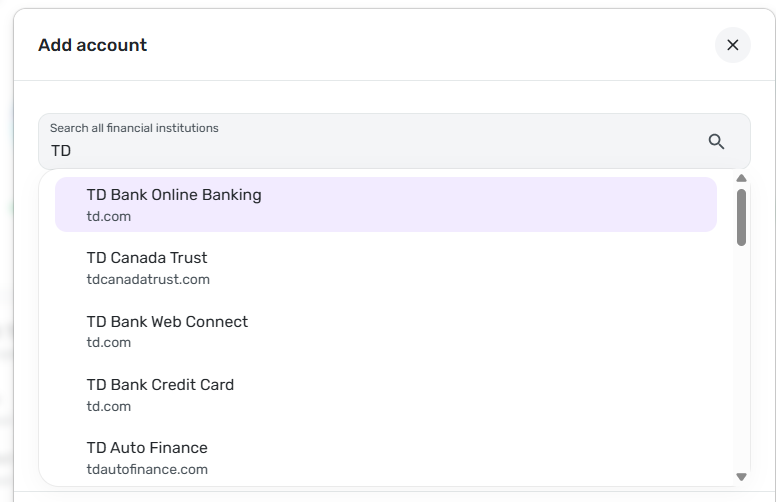This screenshot has height=502, width=776.
Task: Select TD Bank Credit Card entry
Action: [x=160, y=385]
